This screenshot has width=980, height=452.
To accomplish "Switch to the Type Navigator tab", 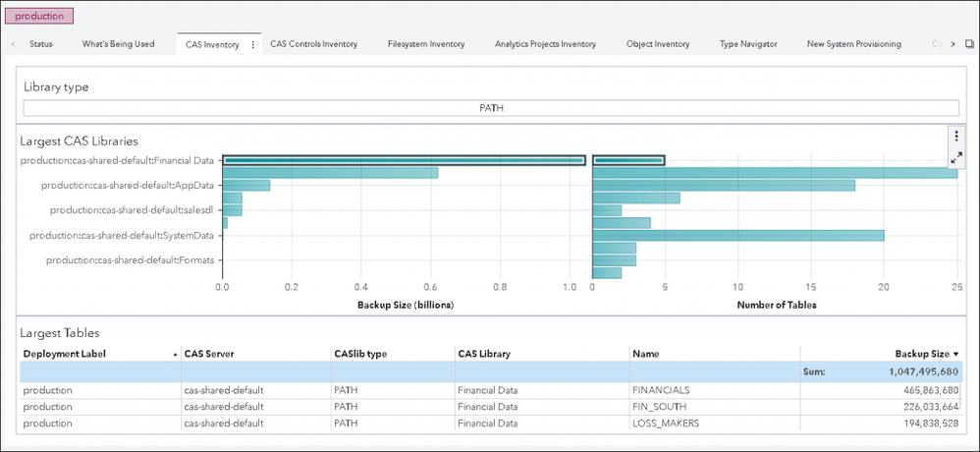I will [x=748, y=44].
